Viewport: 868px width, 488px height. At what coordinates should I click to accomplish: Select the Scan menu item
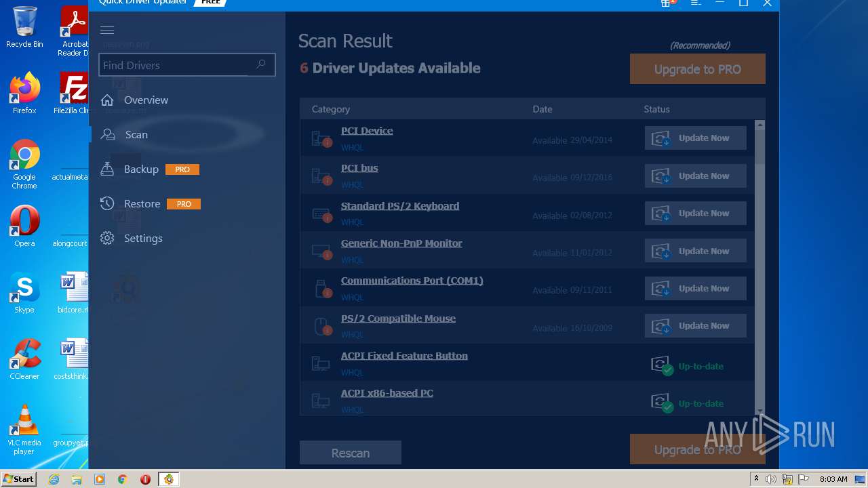136,134
